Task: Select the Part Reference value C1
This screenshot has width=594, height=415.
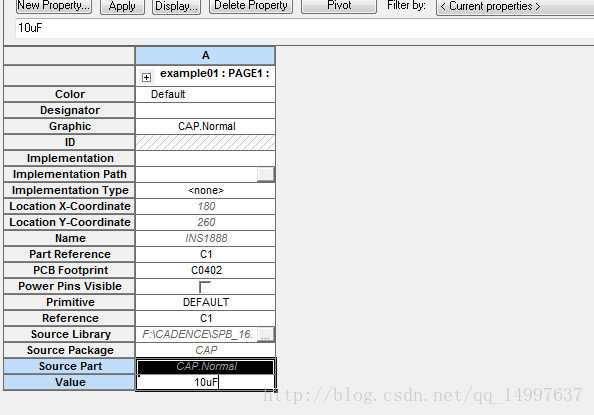Action: tap(205, 254)
